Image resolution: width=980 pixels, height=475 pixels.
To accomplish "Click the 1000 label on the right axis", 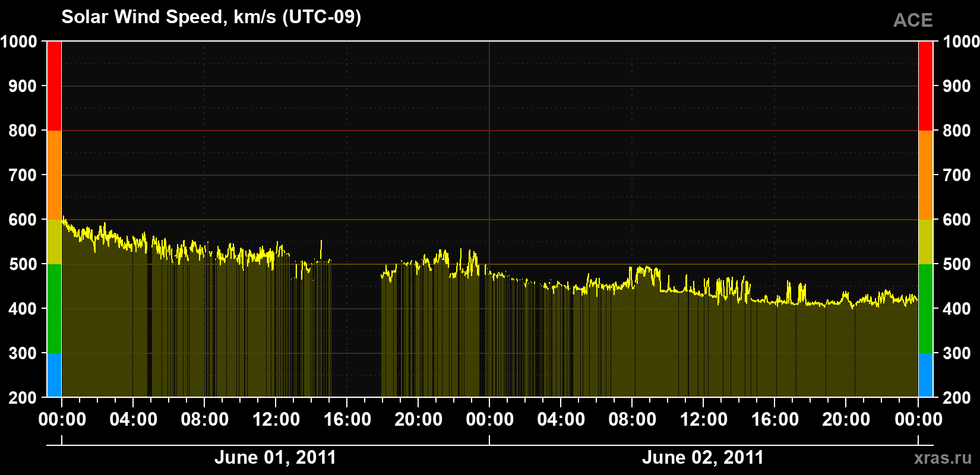I will pos(961,42).
